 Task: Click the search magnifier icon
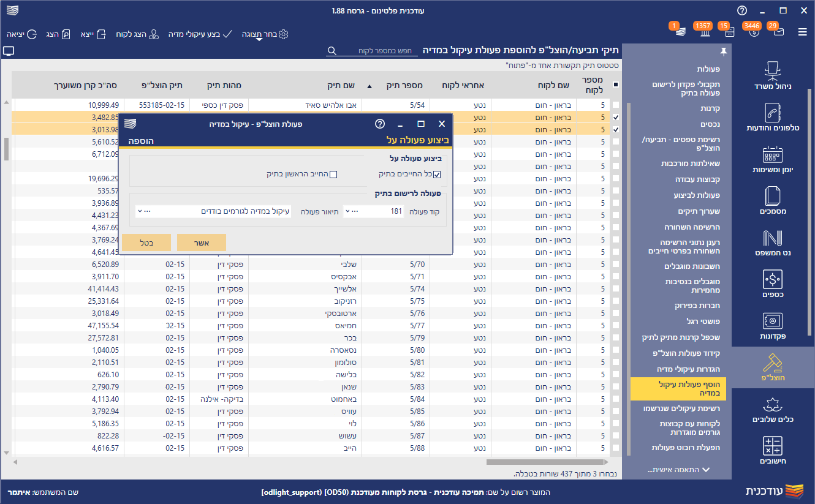(332, 51)
